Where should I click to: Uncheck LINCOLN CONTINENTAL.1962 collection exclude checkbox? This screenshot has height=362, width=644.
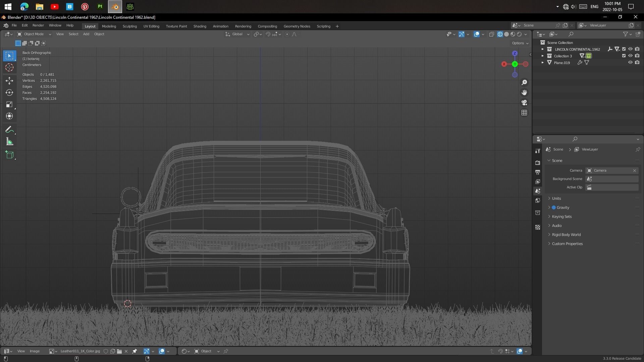(x=624, y=49)
